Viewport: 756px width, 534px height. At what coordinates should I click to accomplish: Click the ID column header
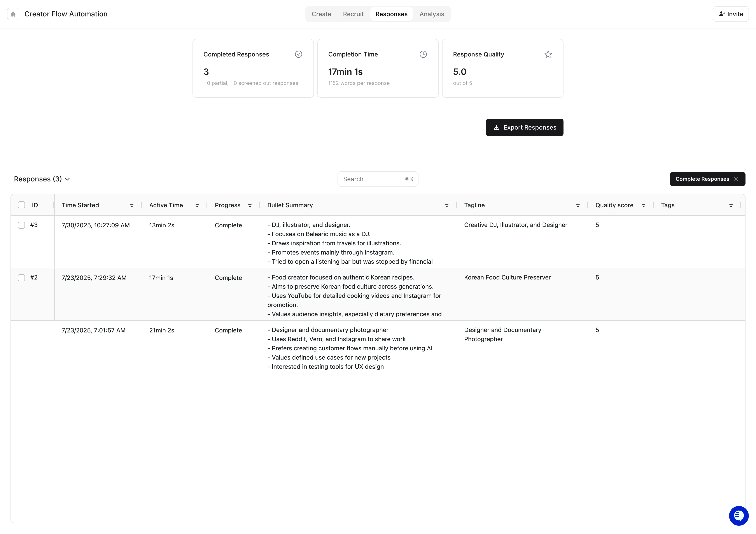(x=35, y=205)
